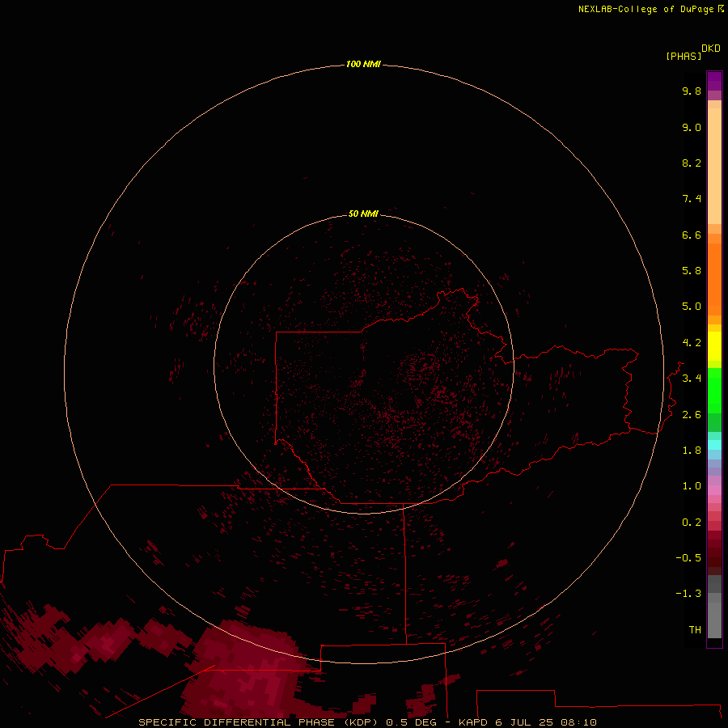Pick the yellow segment of the color bar
This screenshot has height=728, width=728.
point(714,346)
